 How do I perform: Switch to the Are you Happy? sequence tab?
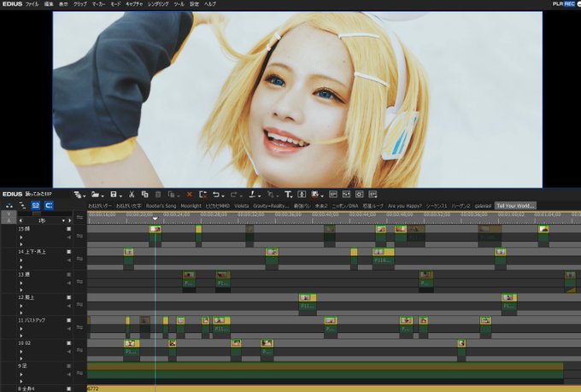click(x=405, y=206)
